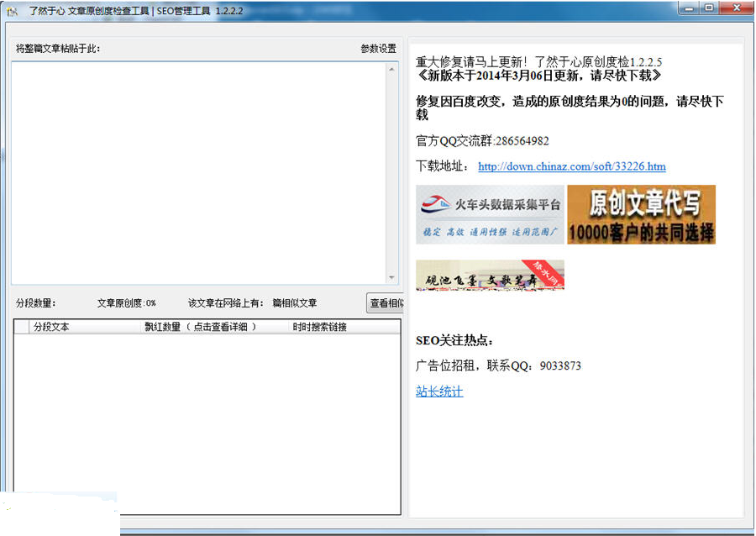Image resolution: width=756 pixels, height=536 pixels.
Task: Open the down.chinaz.com download link
Action: 572,166
